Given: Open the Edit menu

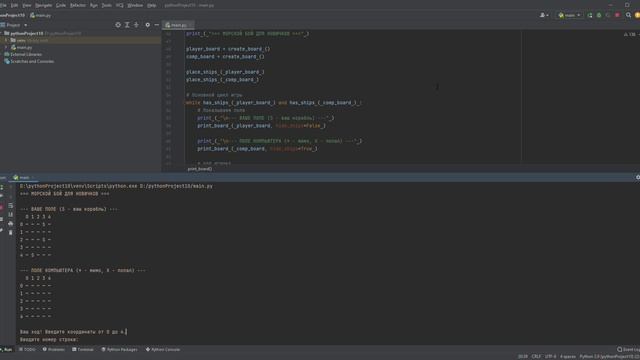Looking at the screenshot, I should tap(14, 5).
